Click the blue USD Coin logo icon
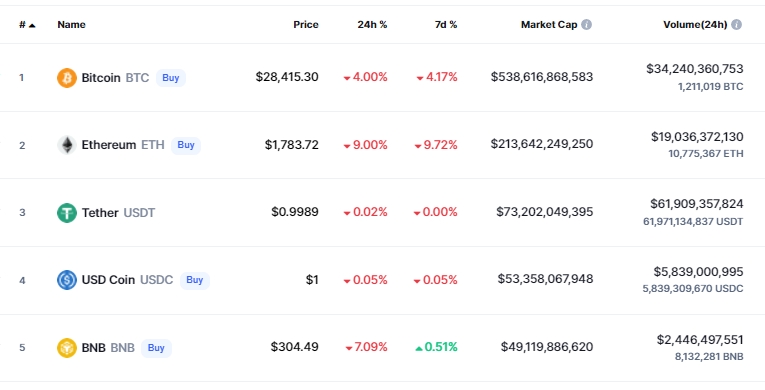The width and height of the screenshot is (765, 390). point(67,280)
